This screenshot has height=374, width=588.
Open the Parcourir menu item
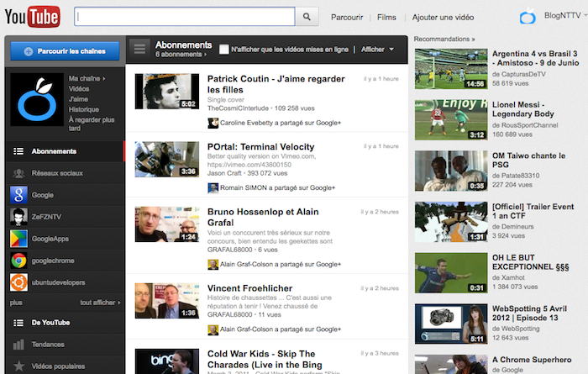pyautogui.click(x=347, y=17)
